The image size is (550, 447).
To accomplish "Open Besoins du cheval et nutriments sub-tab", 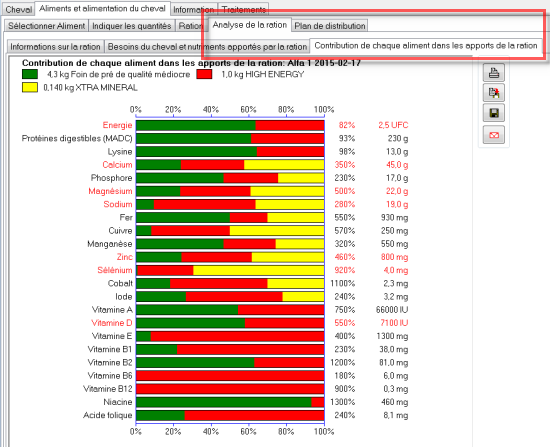I will [x=207, y=47].
